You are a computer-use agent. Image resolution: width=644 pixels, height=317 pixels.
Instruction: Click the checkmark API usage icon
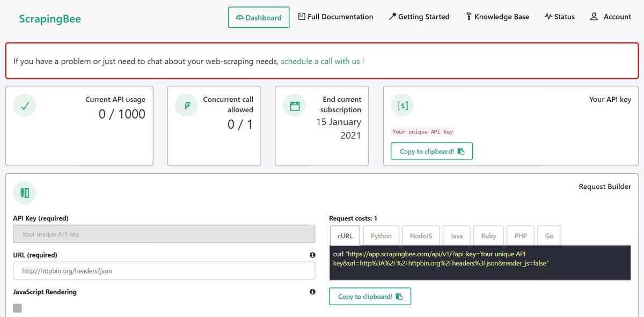[x=25, y=106]
